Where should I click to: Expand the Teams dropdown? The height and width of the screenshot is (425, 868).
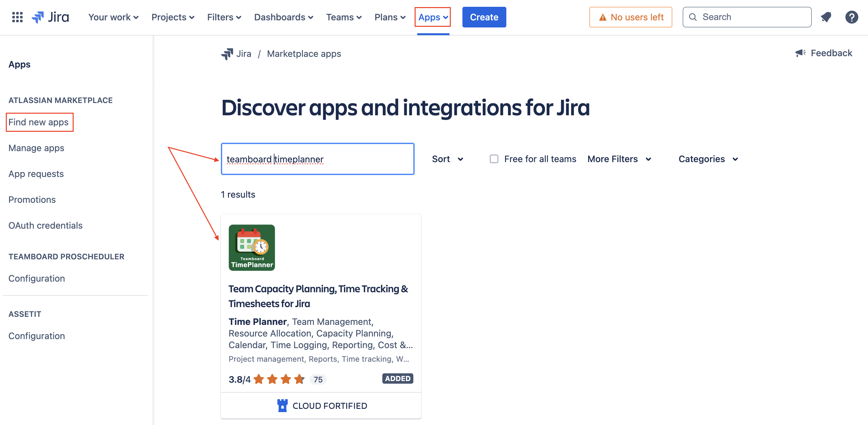pyautogui.click(x=344, y=17)
